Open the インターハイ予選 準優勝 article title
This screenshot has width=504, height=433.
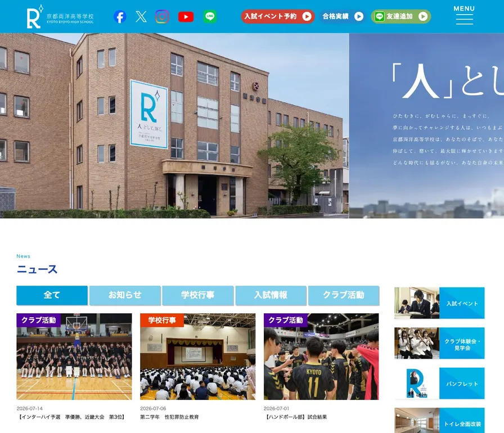point(71,417)
